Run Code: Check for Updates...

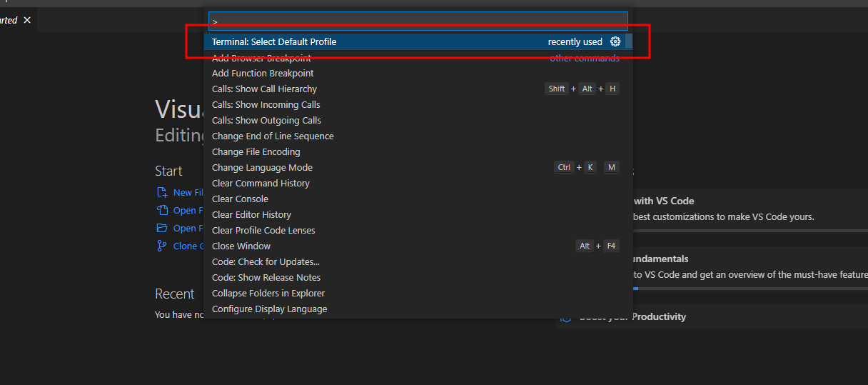[415, 261]
